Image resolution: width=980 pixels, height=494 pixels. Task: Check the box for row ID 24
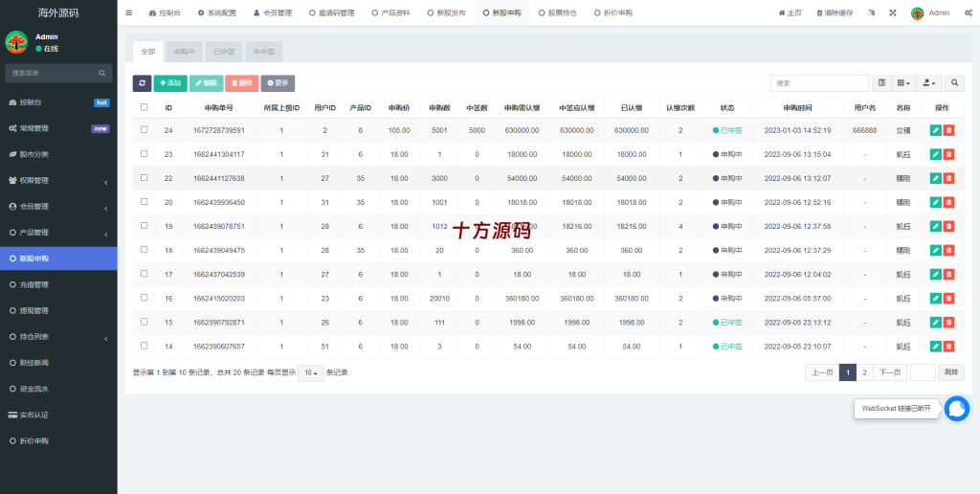pyautogui.click(x=145, y=129)
